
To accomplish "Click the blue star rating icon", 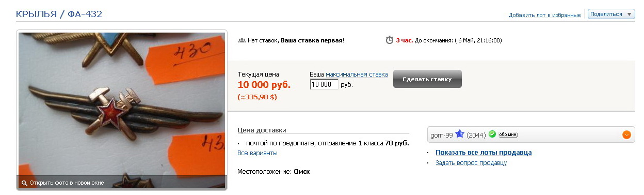I will [x=460, y=134].
